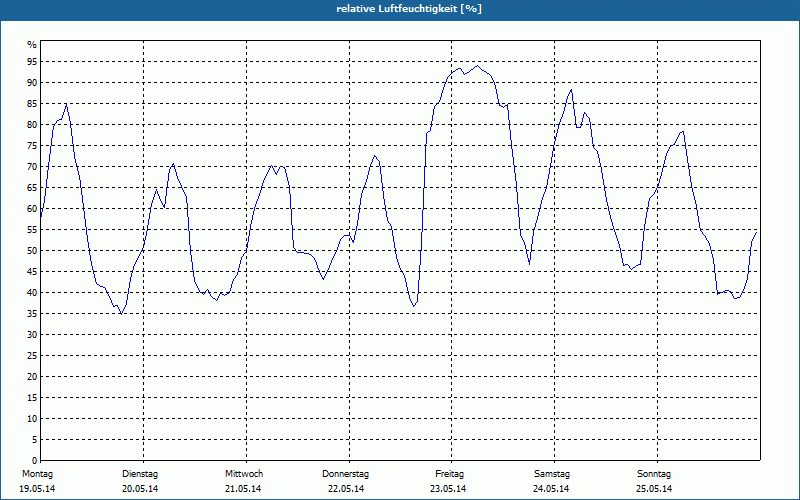
Task: Click the y-axis value '95'
Action: point(32,61)
